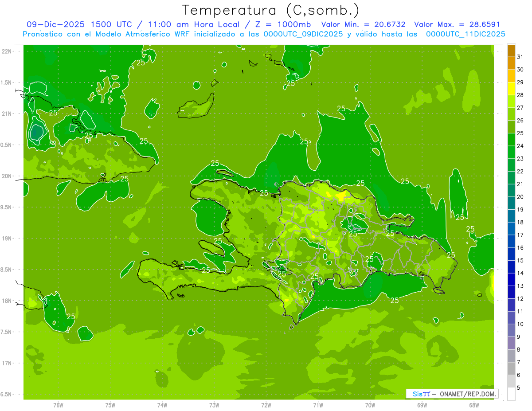The image size is (532, 411).
Task: Click the color scale label "31"
Action: click(520, 57)
